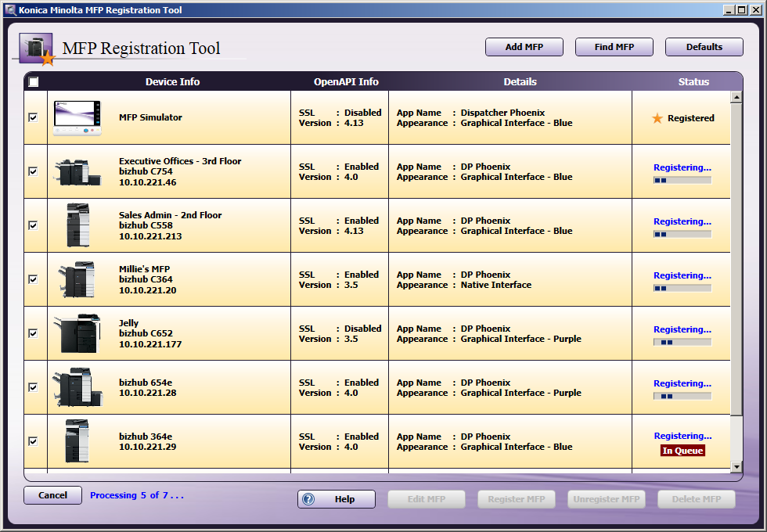Click IP address 10.10.221.213

tap(150, 236)
